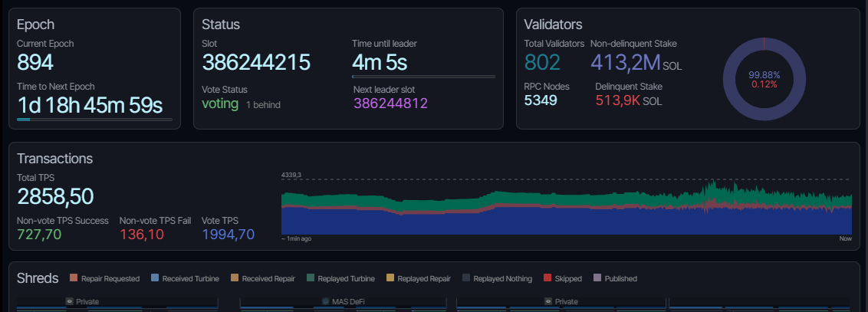This screenshot has height=312, width=868.
Task: Click the Private icon after MAS DeFi
Action: [548, 301]
